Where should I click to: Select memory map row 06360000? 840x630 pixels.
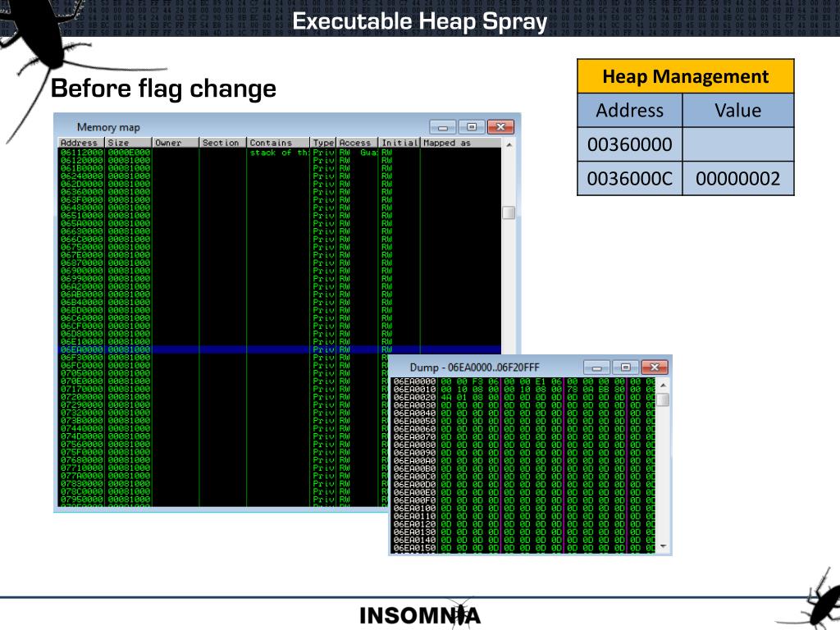[280, 192]
